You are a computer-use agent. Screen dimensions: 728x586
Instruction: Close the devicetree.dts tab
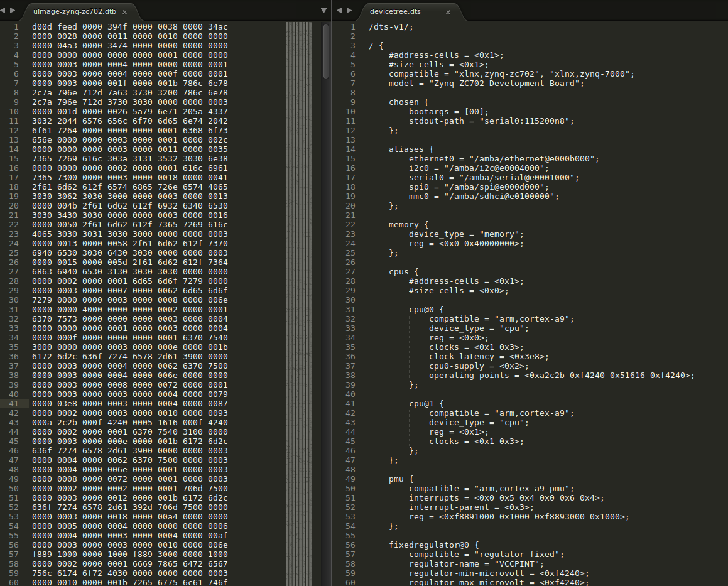tap(447, 11)
